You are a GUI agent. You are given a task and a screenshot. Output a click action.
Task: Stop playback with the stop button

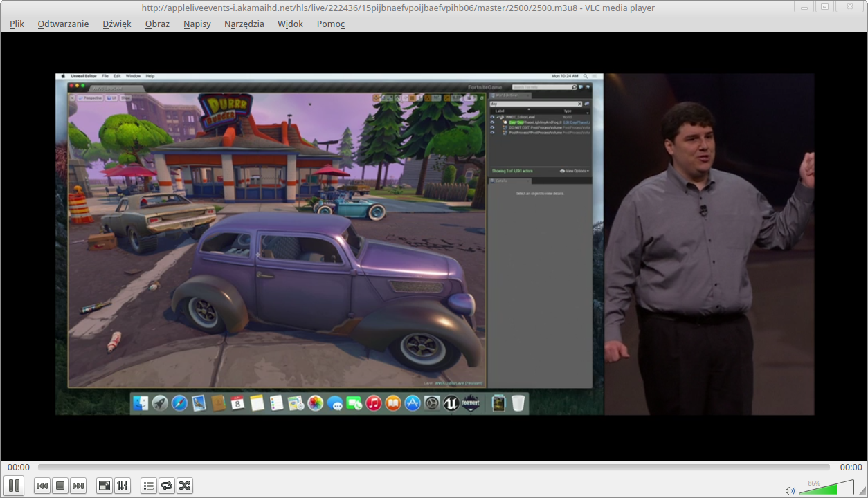(60, 486)
